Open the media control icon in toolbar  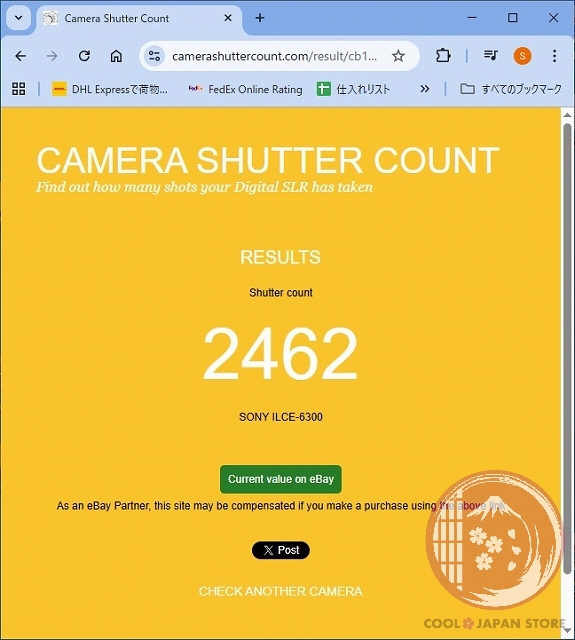tap(490, 55)
